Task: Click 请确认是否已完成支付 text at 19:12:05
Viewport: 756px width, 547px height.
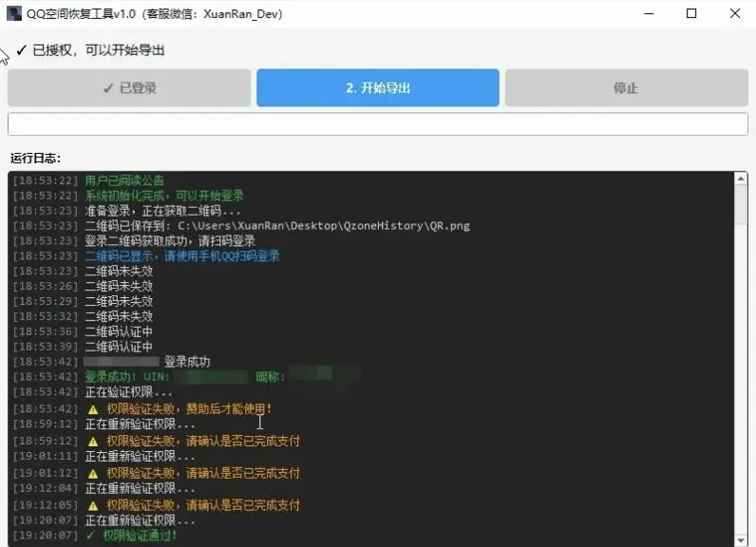Action: click(243, 505)
